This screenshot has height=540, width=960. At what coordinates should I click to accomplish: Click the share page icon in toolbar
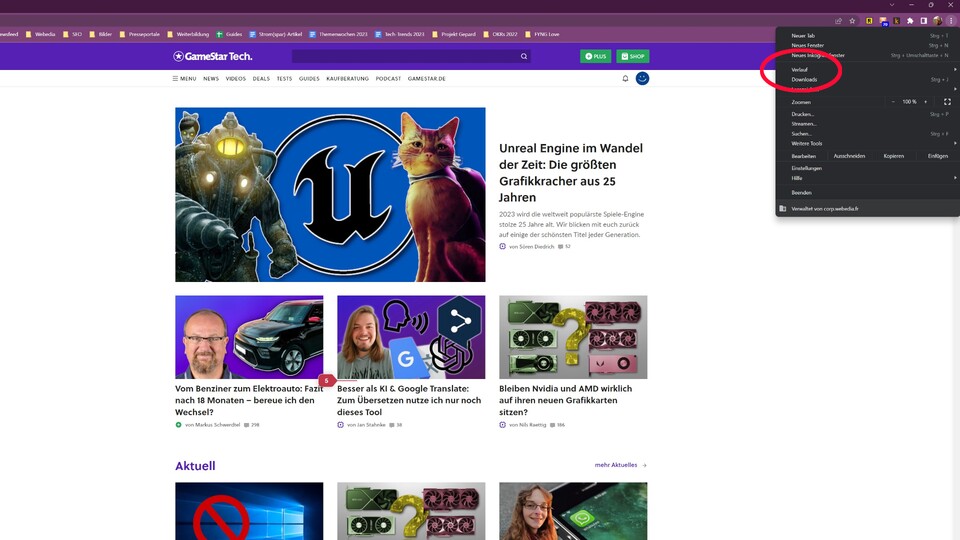coord(838,20)
